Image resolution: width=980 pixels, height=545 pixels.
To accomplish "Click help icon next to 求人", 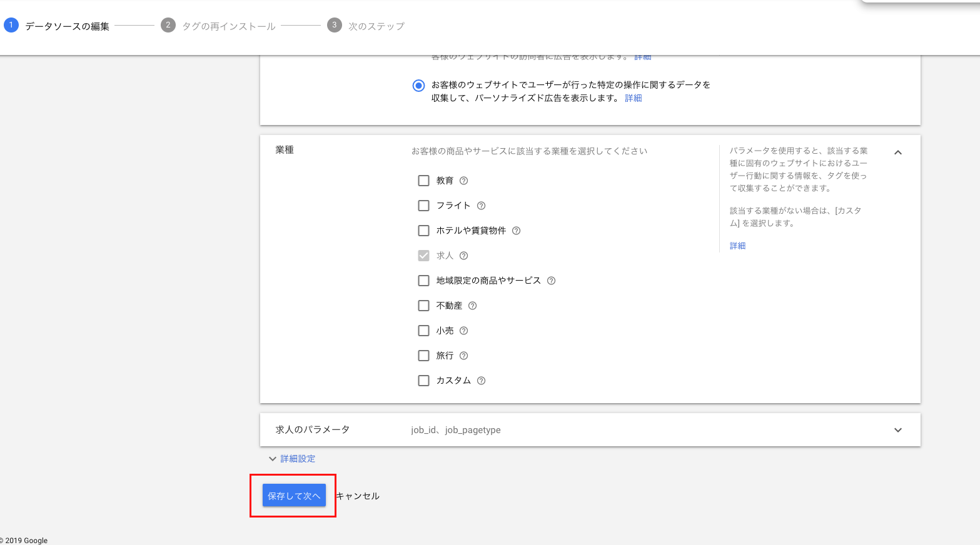I will tap(463, 256).
